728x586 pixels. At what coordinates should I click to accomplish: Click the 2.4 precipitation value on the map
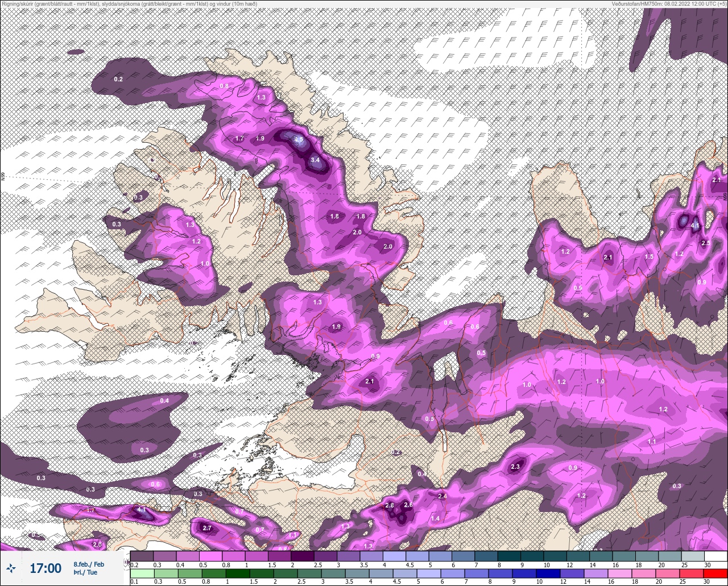coord(442,496)
